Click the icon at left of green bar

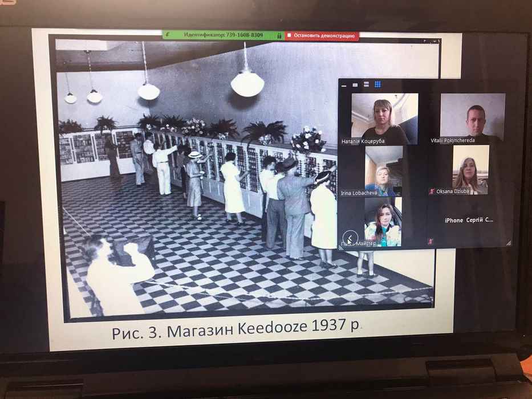tap(168, 35)
